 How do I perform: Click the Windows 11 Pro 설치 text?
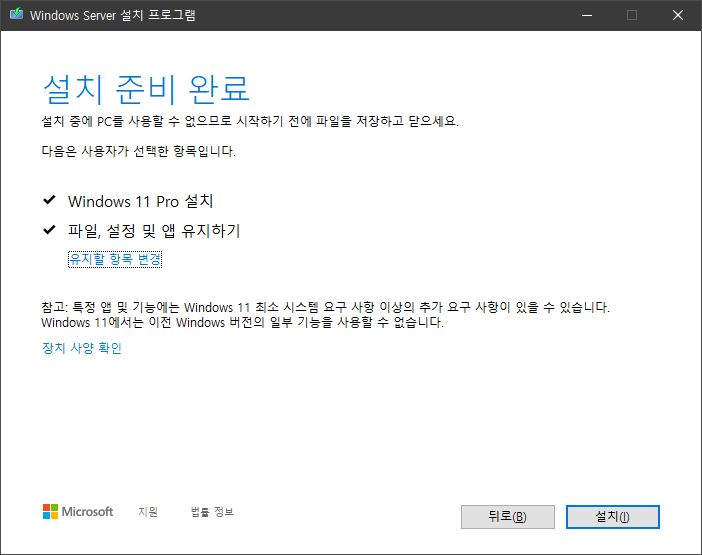(x=141, y=201)
